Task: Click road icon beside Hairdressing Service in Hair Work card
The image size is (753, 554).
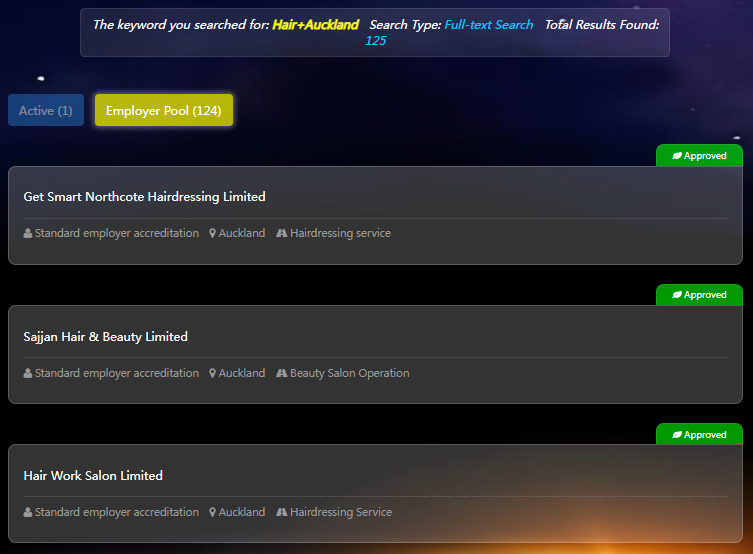Action: tap(282, 512)
